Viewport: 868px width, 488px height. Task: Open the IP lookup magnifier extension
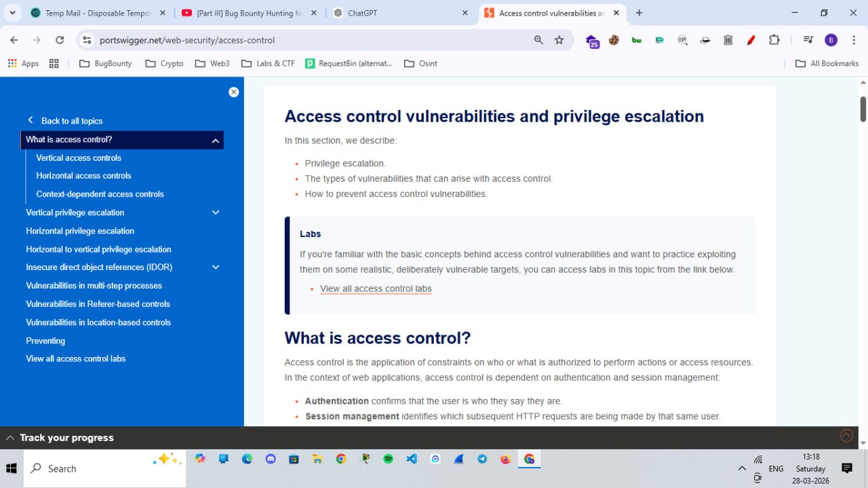point(682,40)
